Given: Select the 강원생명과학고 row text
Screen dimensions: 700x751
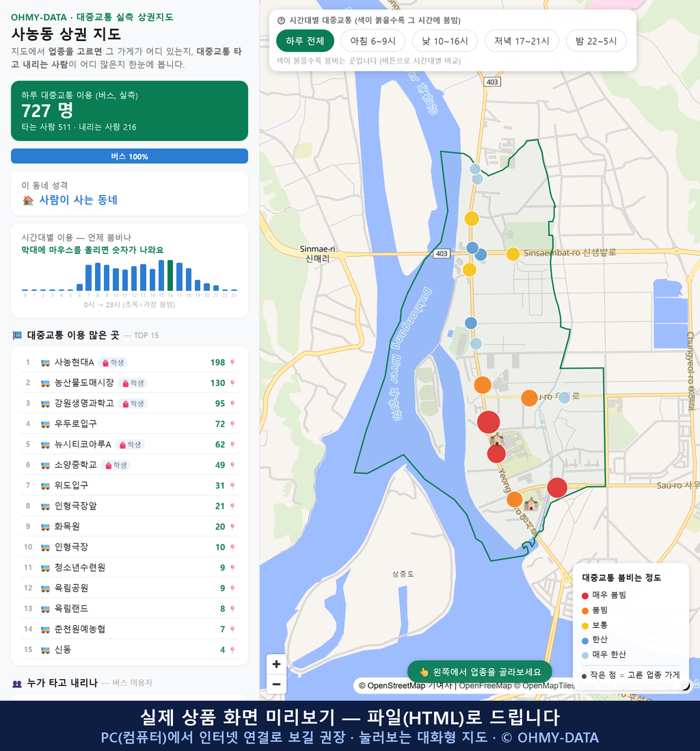Looking at the screenshot, I should pos(84,404).
